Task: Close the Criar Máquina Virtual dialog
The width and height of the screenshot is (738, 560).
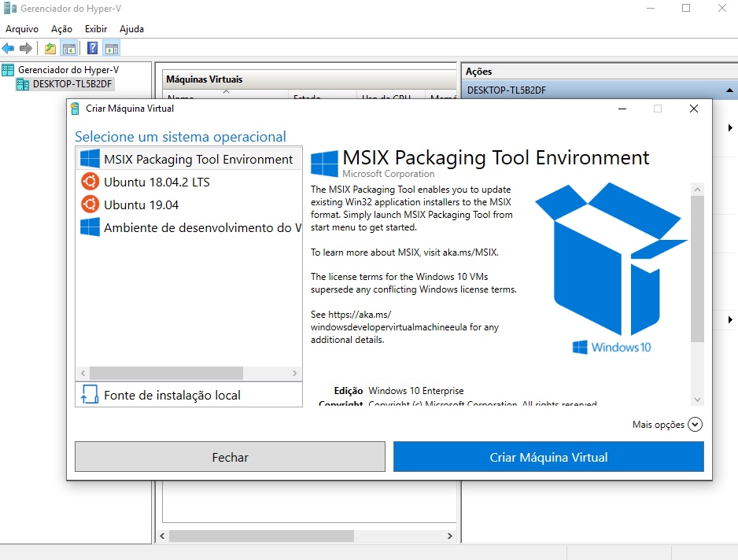Action: [694, 109]
